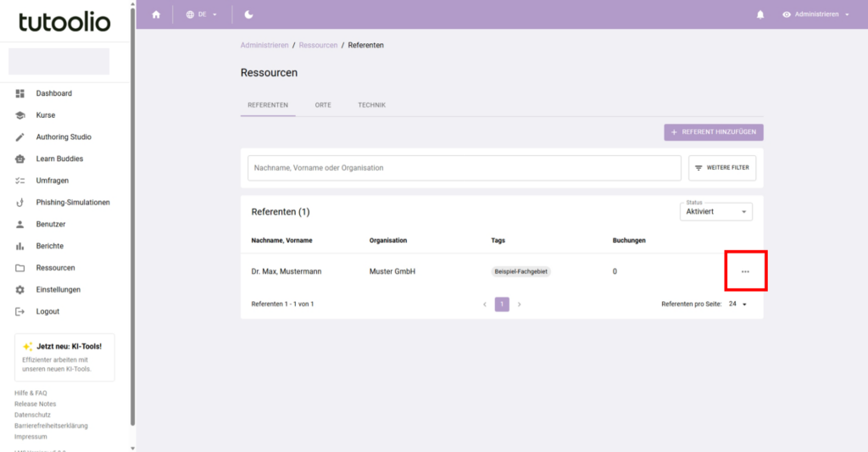Click the Dashboard grid icon
The height and width of the screenshot is (452, 868).
20,93
